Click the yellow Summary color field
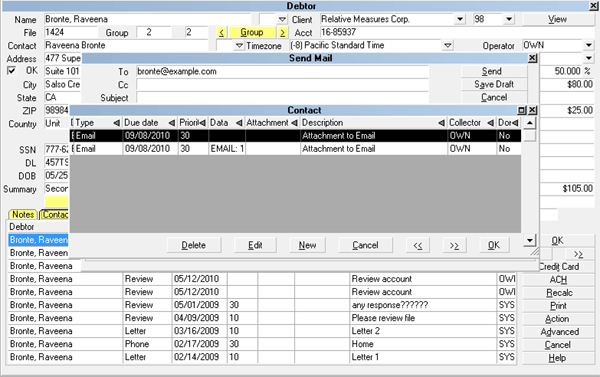This screenshot has height=377, width=600. (56, 201)
